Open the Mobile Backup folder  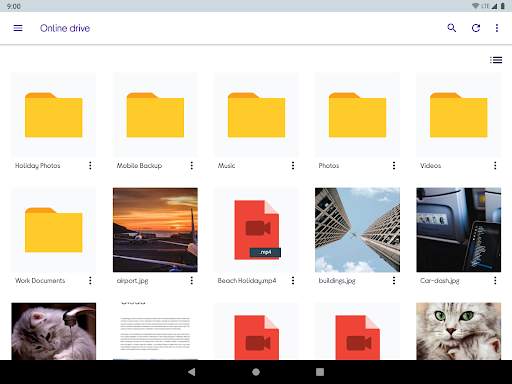pyautogui.click(x=155, y=115)
